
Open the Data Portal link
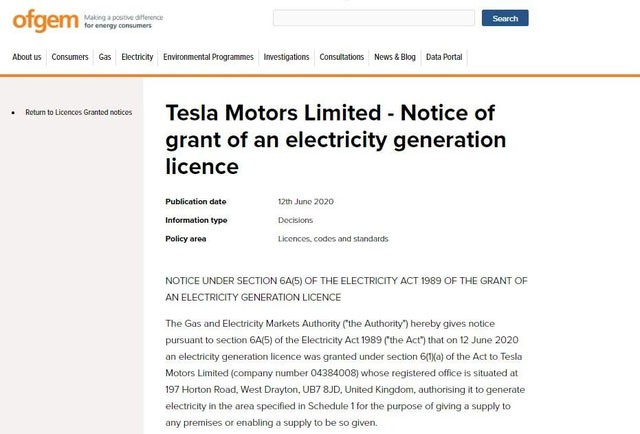tap(444, 57)
